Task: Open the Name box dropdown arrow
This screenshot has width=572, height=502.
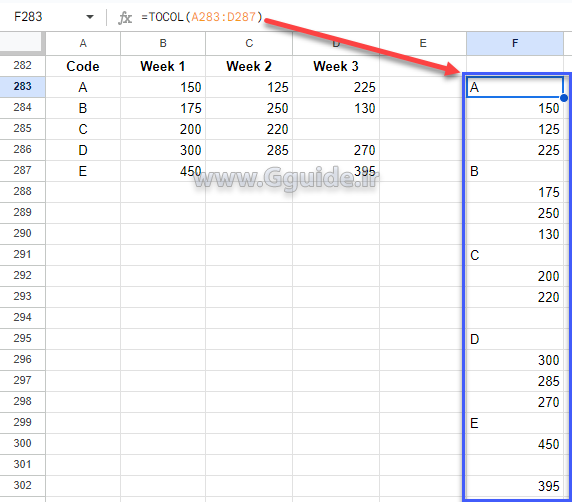Action: point(90,17)
